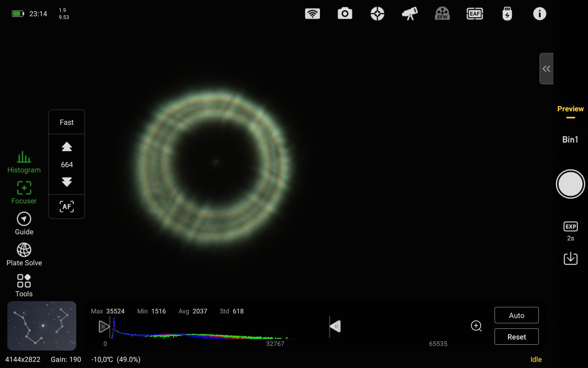Click the Max 35524 histogram value

coord(108,311)
